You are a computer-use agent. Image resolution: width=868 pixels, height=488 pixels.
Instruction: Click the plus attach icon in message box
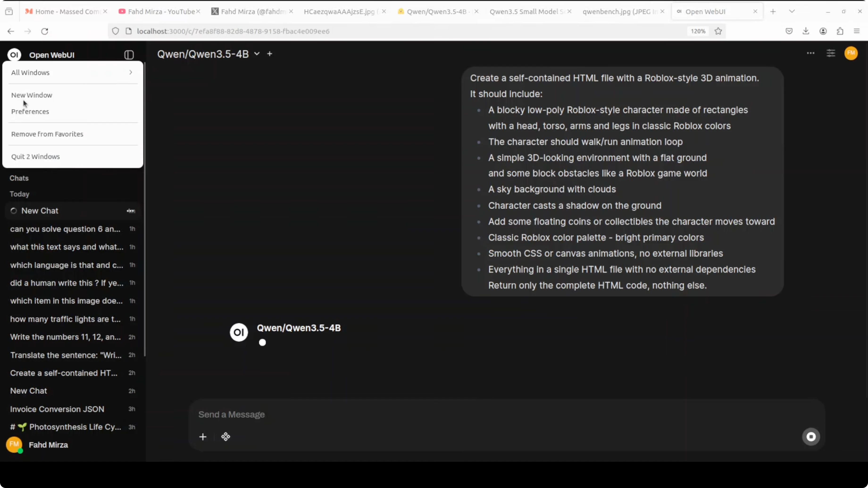(203, 437)
